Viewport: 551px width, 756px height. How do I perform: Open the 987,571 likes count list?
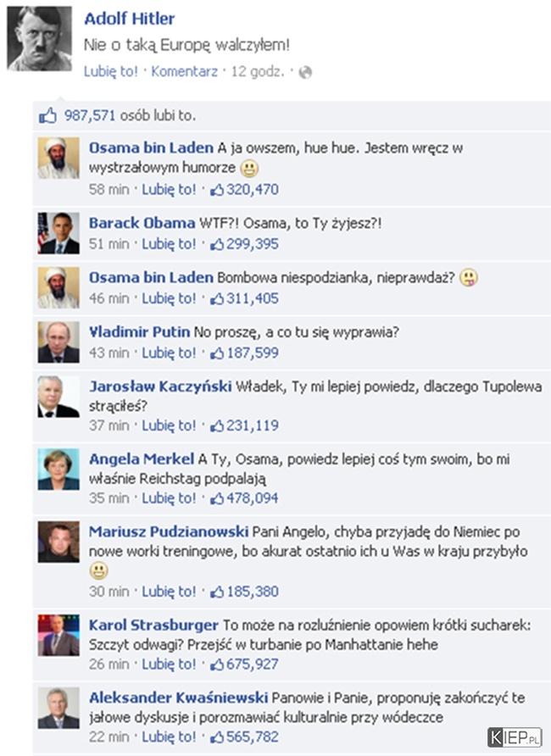tap(90, 116)
